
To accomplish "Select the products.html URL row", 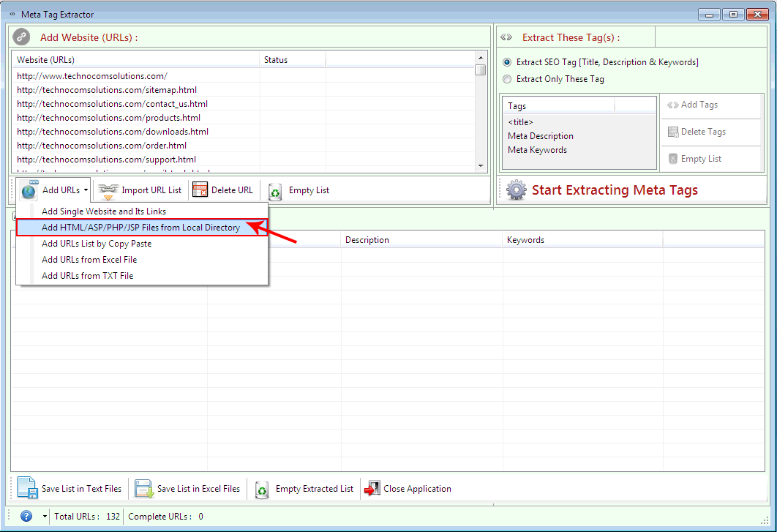I will 243,118.
